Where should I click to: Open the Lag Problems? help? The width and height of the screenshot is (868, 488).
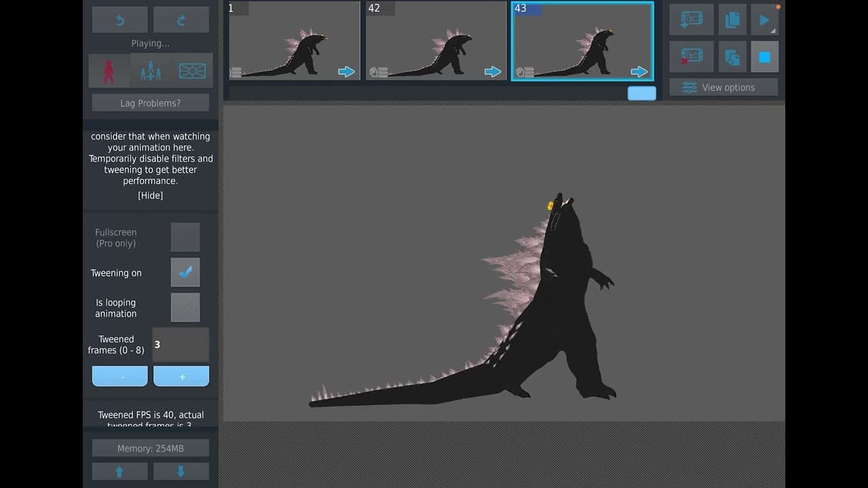151,103
